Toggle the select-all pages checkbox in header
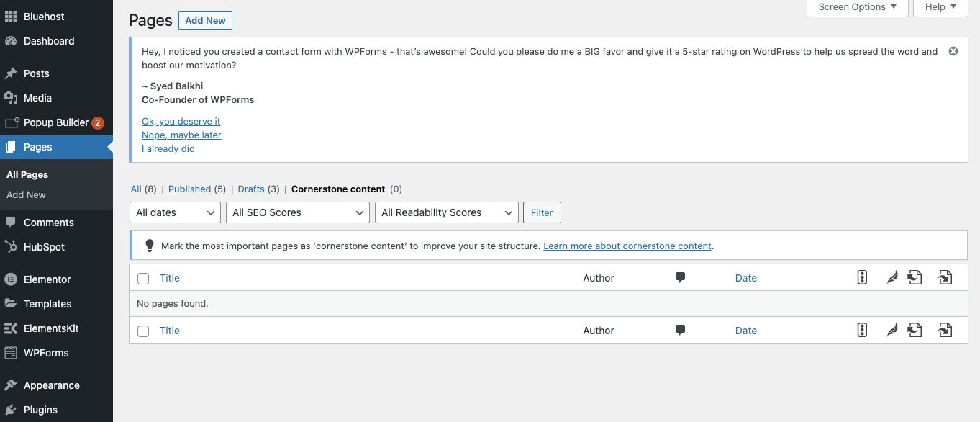The image size is (980, 422). point(143,278)
